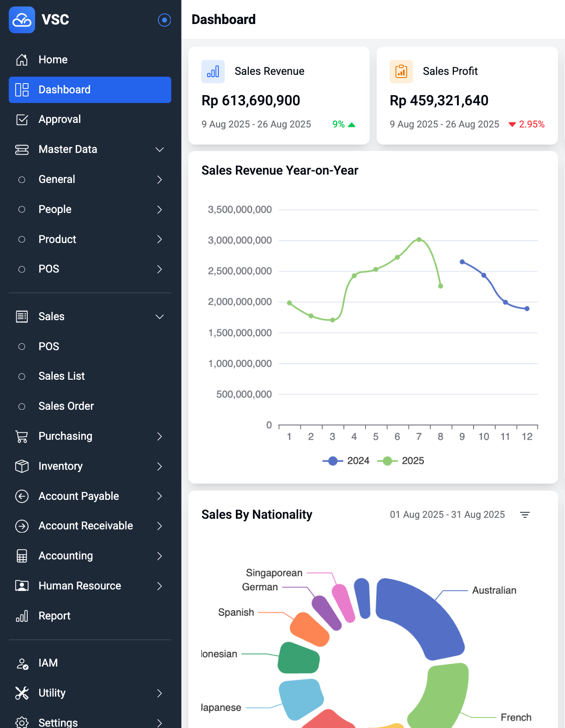Expand the People submenu arrow
The height and width of the screenshot is (728, 565).
pos(160,209)
